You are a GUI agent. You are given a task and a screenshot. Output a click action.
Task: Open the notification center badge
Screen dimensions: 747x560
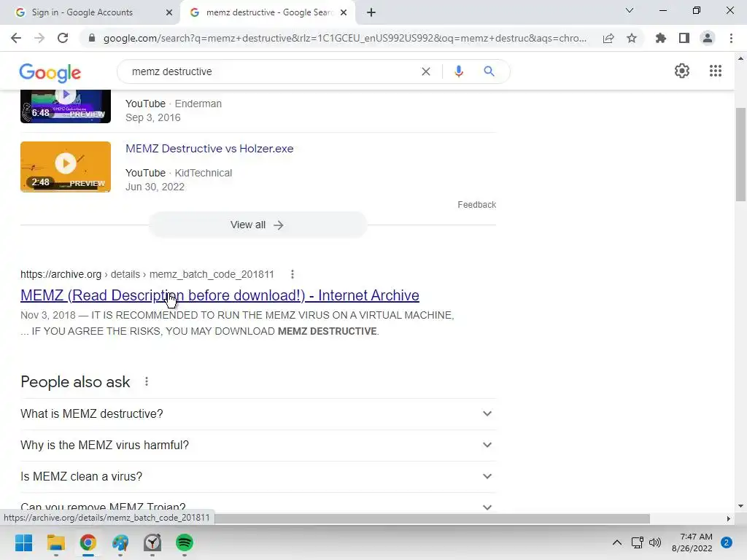(x=727, y=542)
